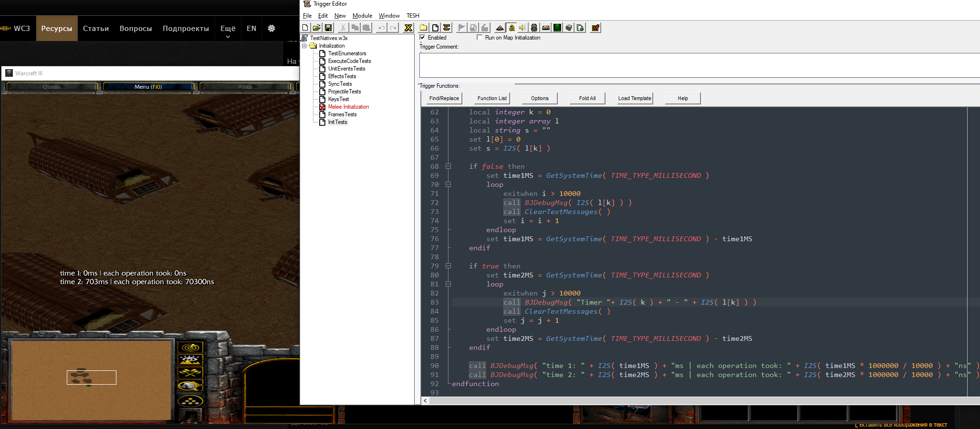Fold the loop block at line 81

click(448, 284)
